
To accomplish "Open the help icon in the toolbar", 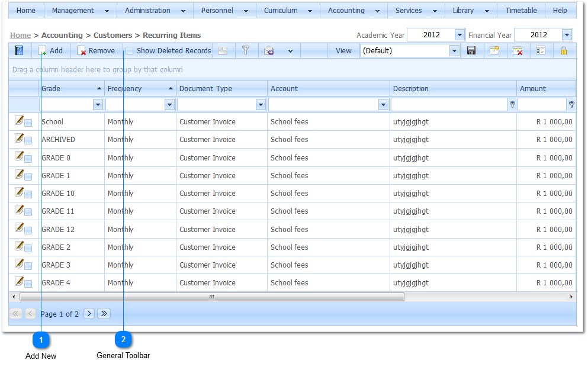I will [x=19, y=50].
